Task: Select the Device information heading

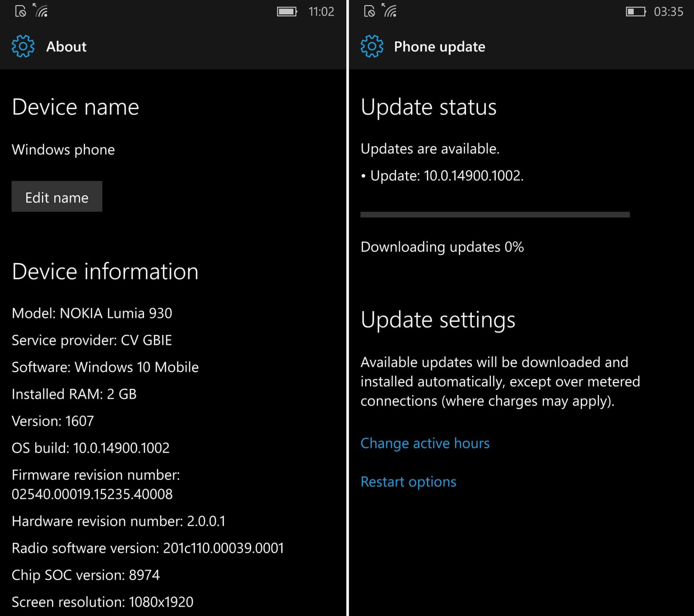Action: coord(105,272)
